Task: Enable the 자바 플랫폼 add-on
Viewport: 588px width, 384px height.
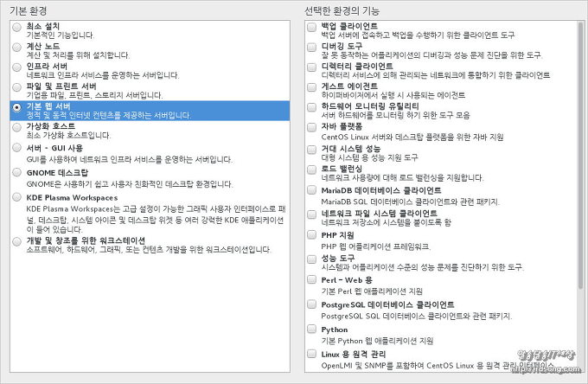Action: [x=310, y=126]
